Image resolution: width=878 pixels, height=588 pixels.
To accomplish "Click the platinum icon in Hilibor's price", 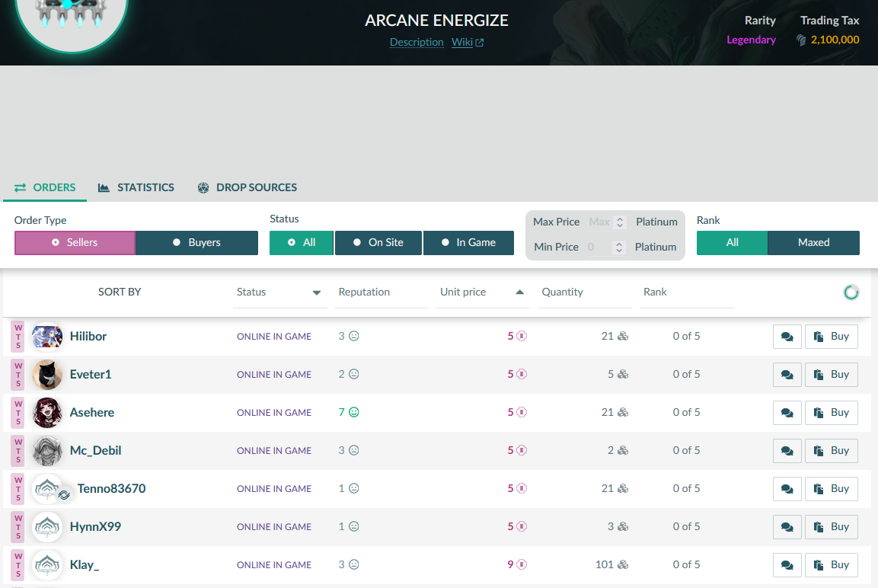I will [522, 336].
